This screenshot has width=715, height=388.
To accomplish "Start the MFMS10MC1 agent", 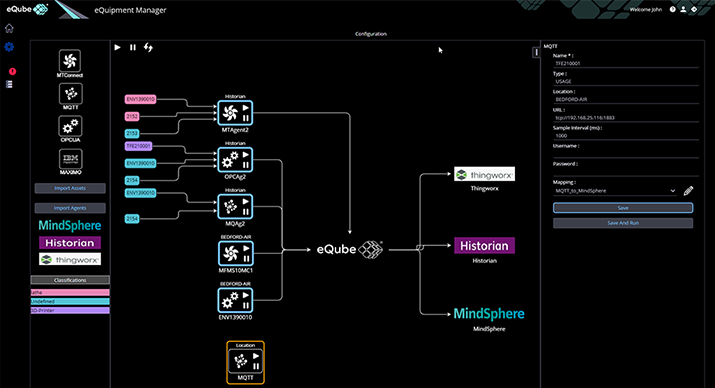I will pyautogui.click(x=246, y=248).
